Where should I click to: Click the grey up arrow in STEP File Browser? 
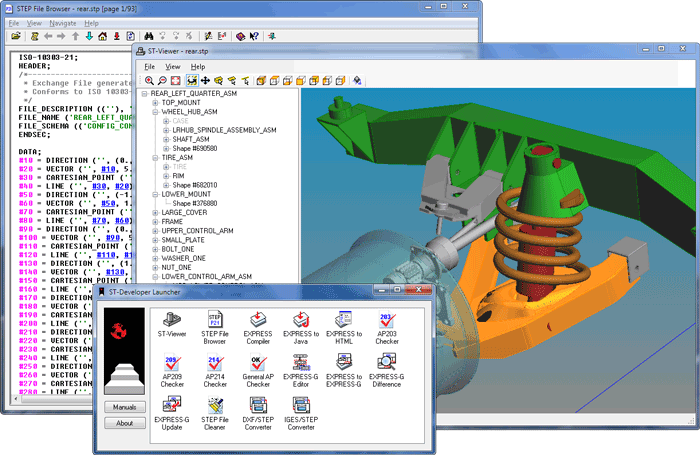75,36
